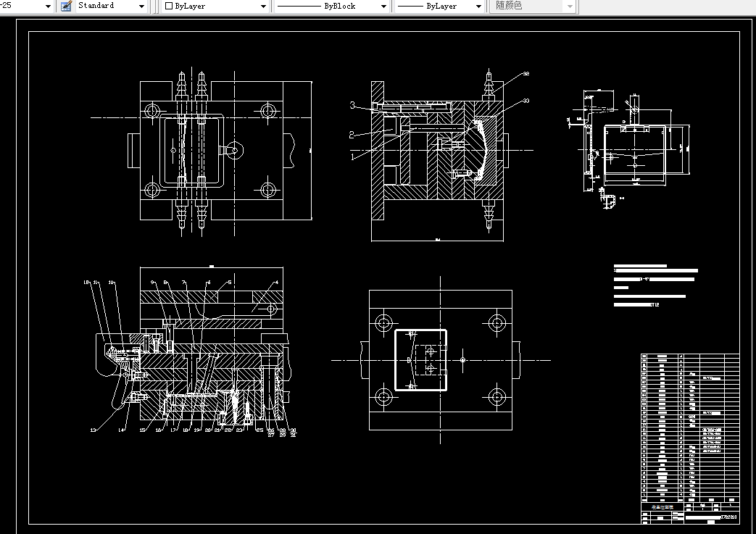The height and width of the screenshot is (534, 756).
Task: Open the ByBlock linetype dropdown
Action: click(x=383, y=7)
